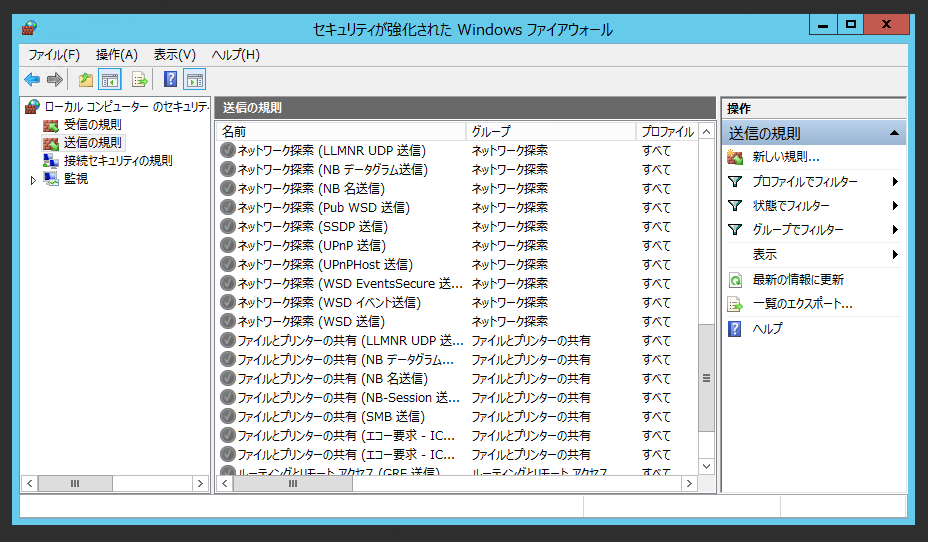Select rule ネットワーク探索 (NB データグラム送信)
Screen dimensions: 928x542
coord(333,169)
